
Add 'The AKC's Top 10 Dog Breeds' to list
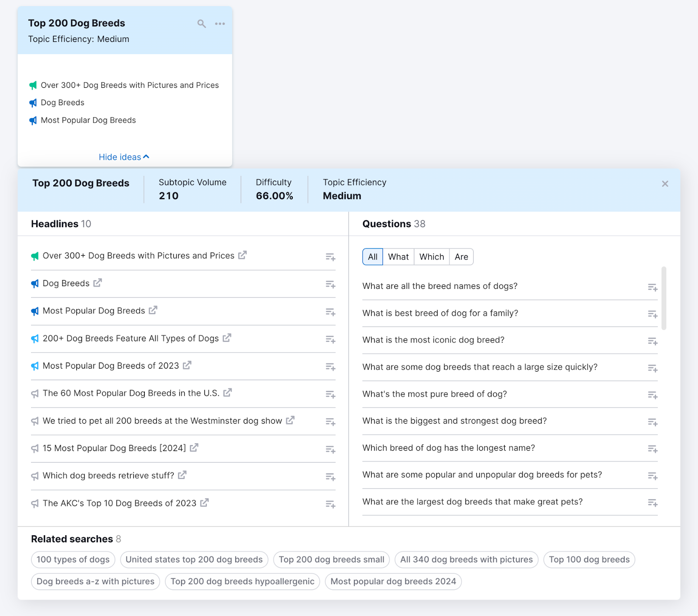(x=330, y=504)
